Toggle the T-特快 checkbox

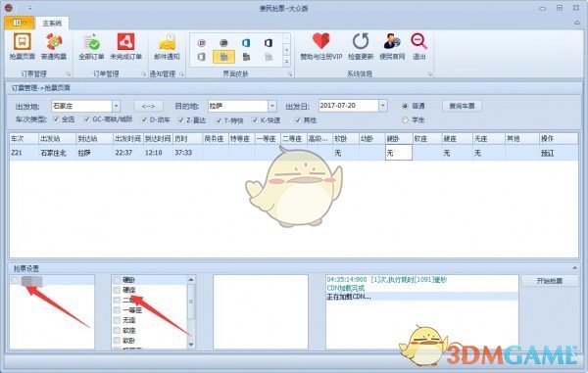pyautogui.click(x=219, y=120)
